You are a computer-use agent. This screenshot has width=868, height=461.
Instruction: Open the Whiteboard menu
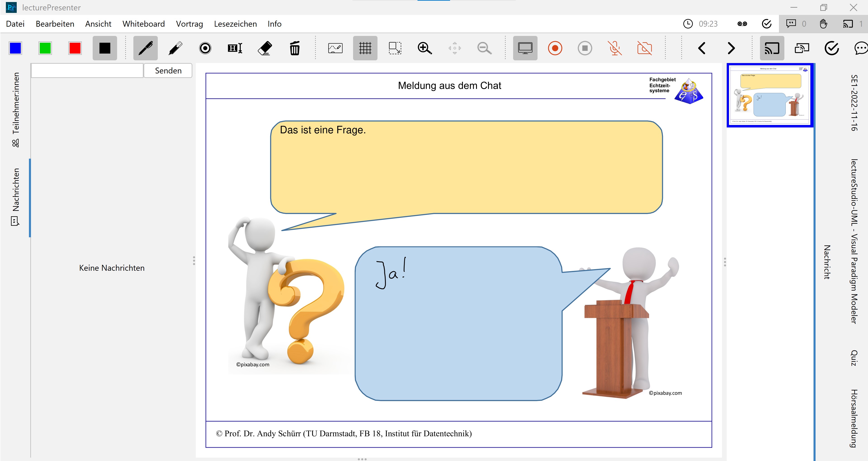[x=144, y=24]
